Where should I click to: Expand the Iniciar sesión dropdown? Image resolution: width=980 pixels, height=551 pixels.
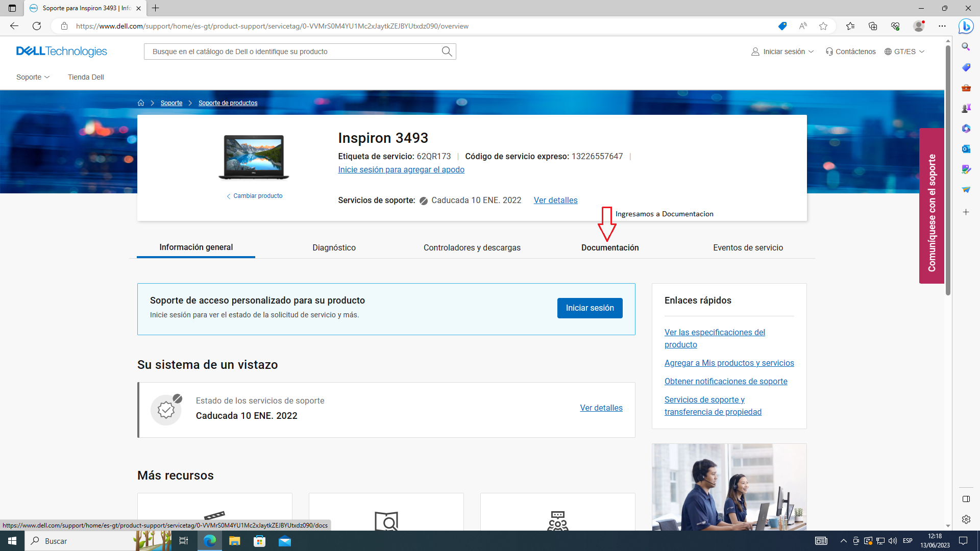[783, 52]
